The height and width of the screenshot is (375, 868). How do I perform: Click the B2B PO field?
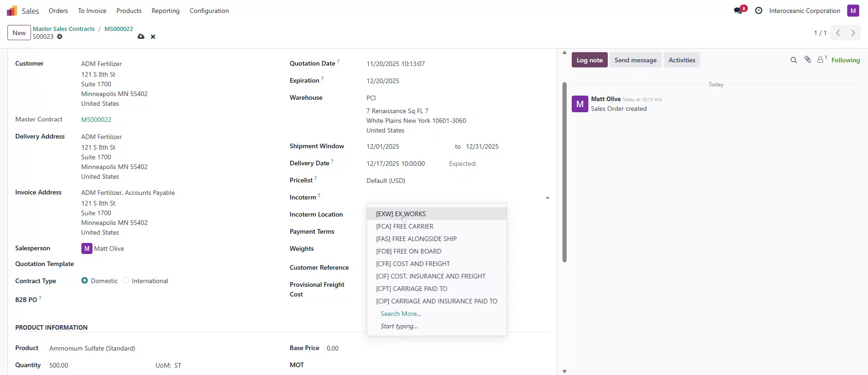(178, 300)
